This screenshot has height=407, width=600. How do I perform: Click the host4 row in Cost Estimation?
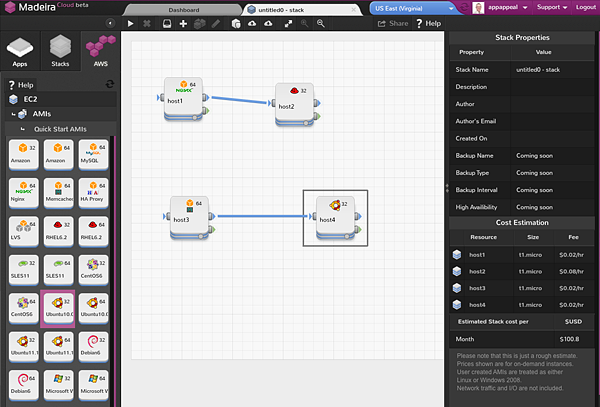click(522, 305)
